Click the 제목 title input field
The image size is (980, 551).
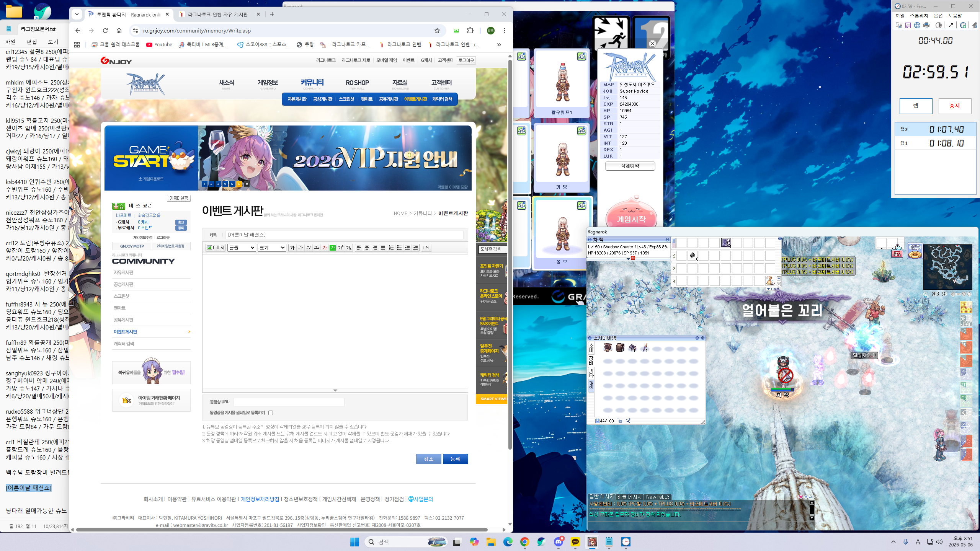point(345,235)
